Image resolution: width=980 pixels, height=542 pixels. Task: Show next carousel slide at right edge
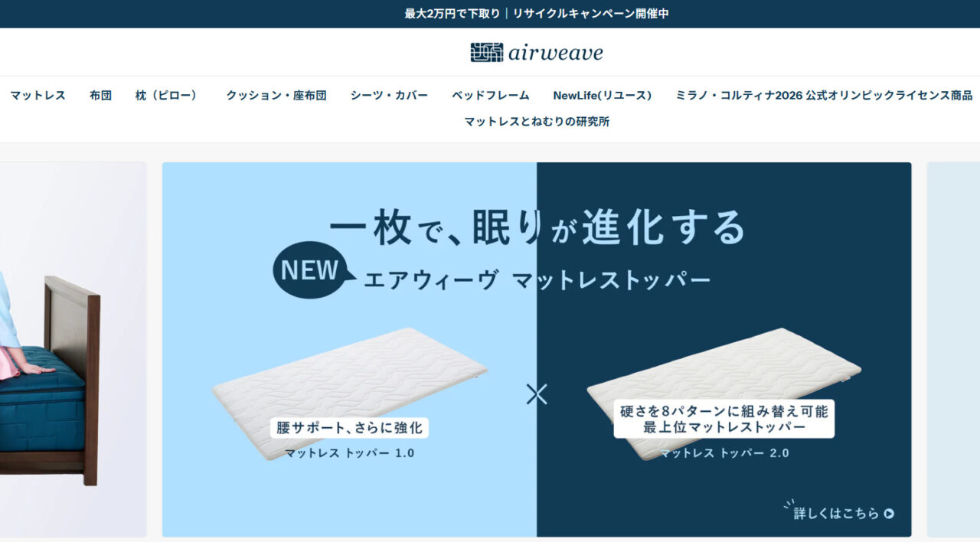pos(953,349)
